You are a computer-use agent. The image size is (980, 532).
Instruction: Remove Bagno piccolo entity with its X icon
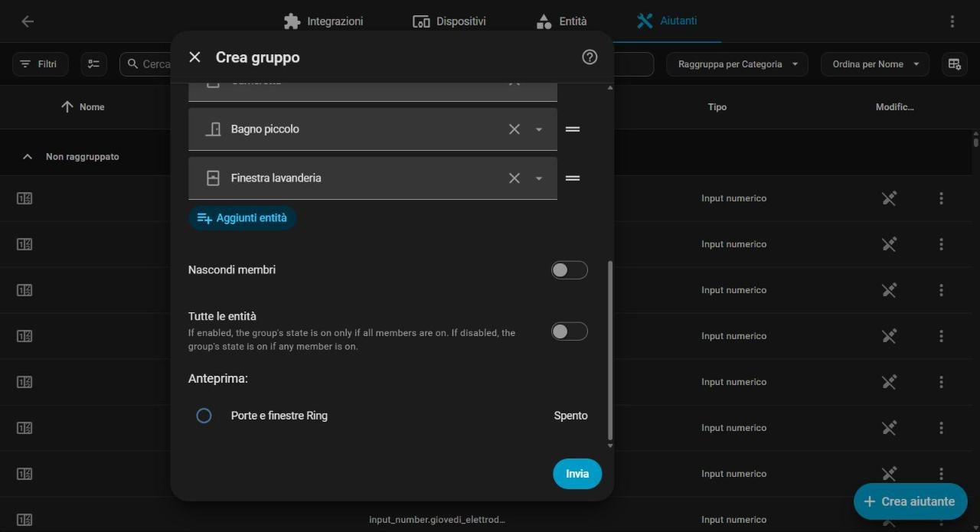(514, 129)
